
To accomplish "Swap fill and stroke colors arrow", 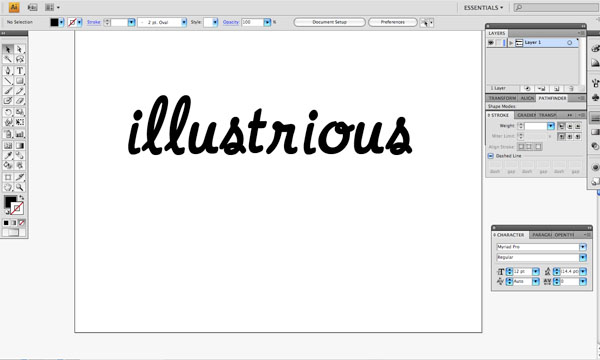I will click(21, 197).
